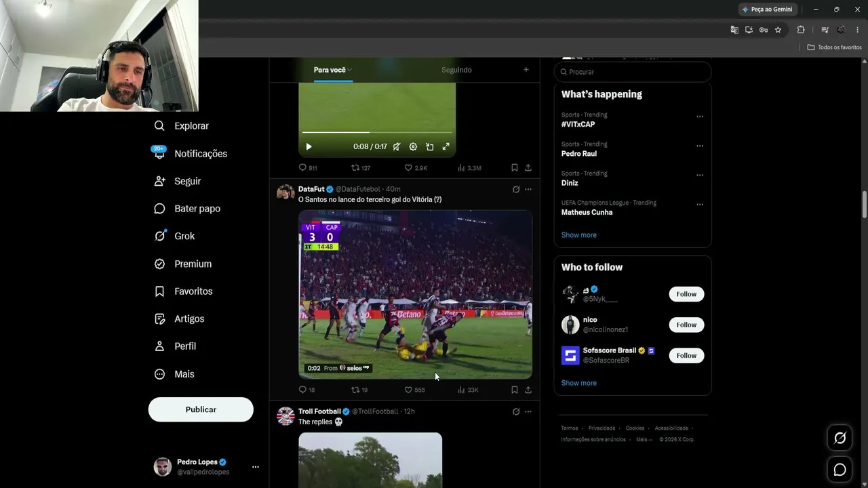Go to the Seguir people page
The image size is (868, 488).
[177, 182]
